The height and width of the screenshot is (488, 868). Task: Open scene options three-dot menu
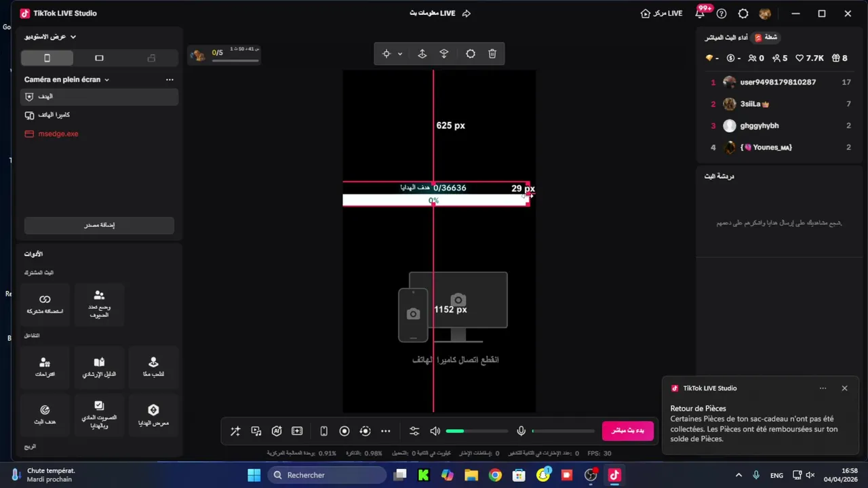pos(170,79)
